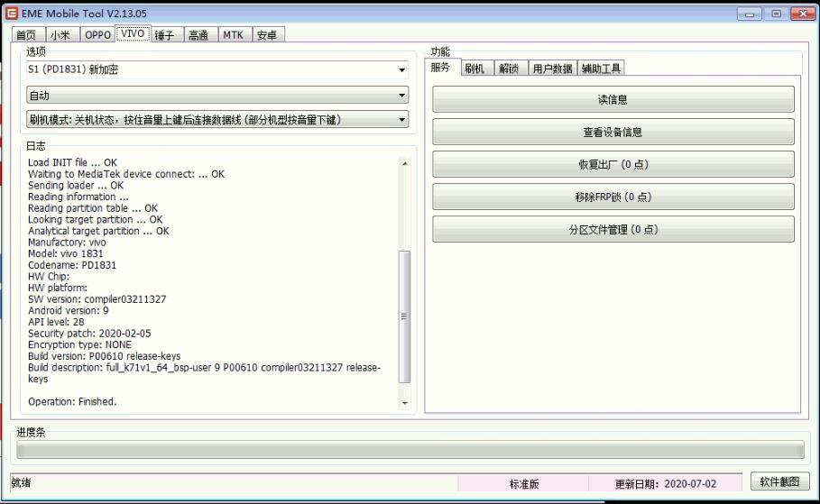The width and height of the screenshot is (820, 504).
Task: Click log line 'Looking target partition ... OK'
Action: (96, 220)
